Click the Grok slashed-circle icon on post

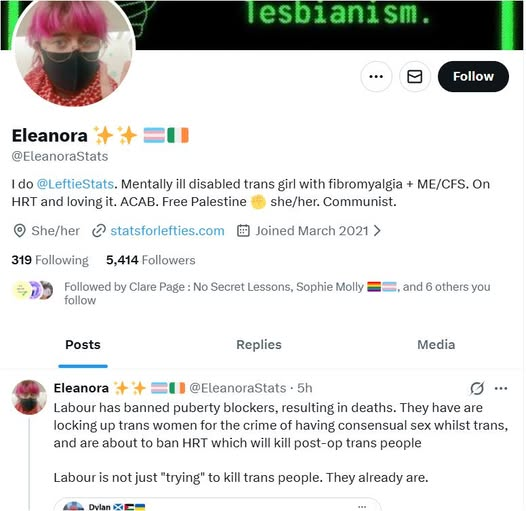(477, 388)
